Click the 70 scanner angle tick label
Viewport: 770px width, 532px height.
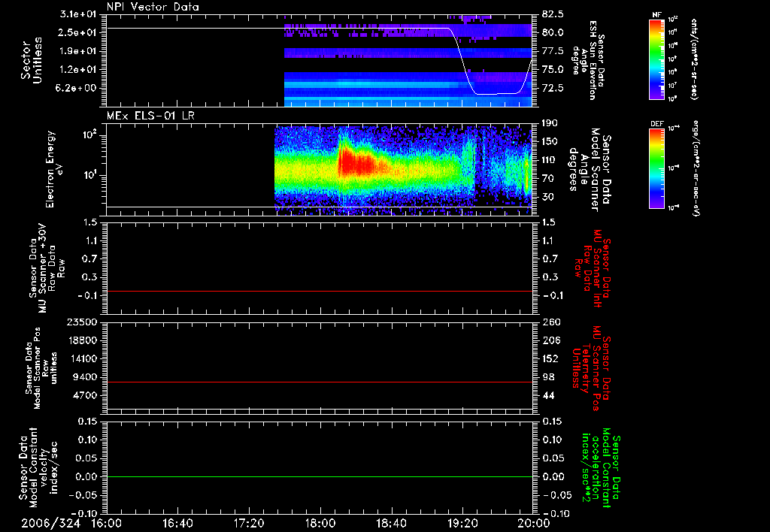548,179
